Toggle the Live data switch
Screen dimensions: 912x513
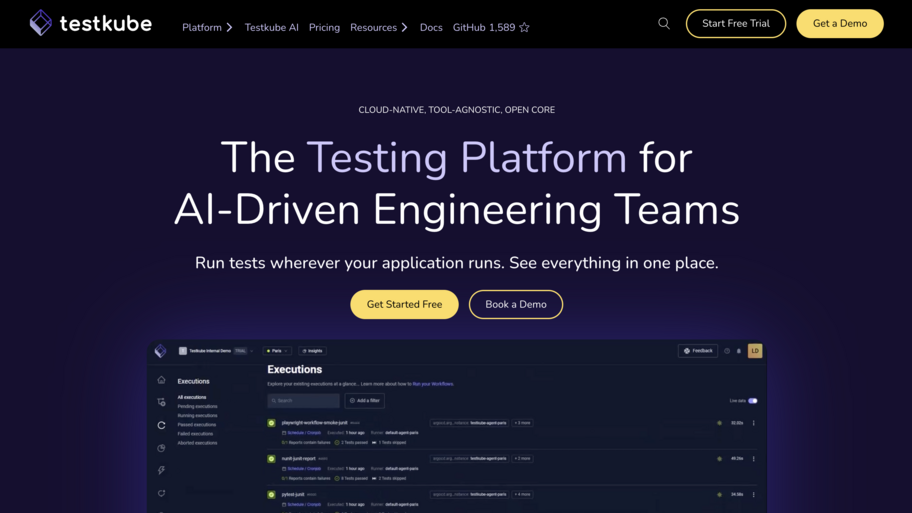pyautogui.click(x=753, y=401)
